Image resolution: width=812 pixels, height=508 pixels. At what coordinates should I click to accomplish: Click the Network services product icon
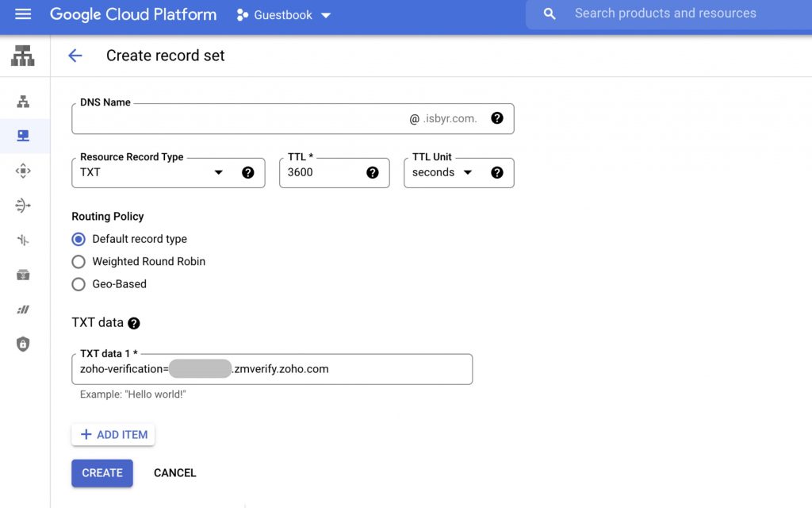23,56
